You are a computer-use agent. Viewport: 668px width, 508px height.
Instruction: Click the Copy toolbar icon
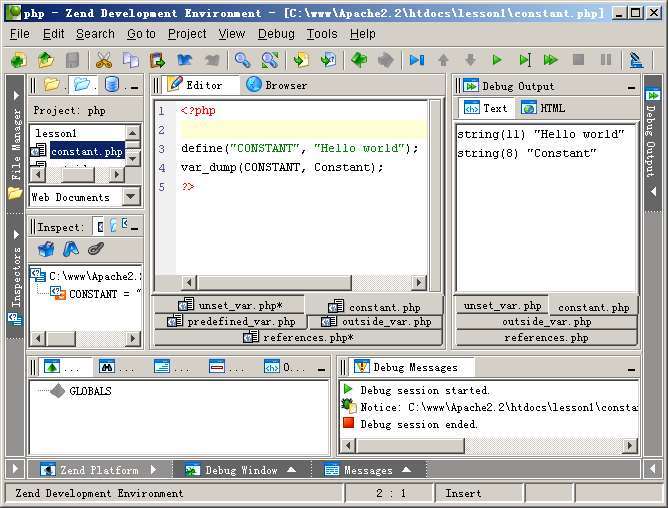(x=130, y=60)
